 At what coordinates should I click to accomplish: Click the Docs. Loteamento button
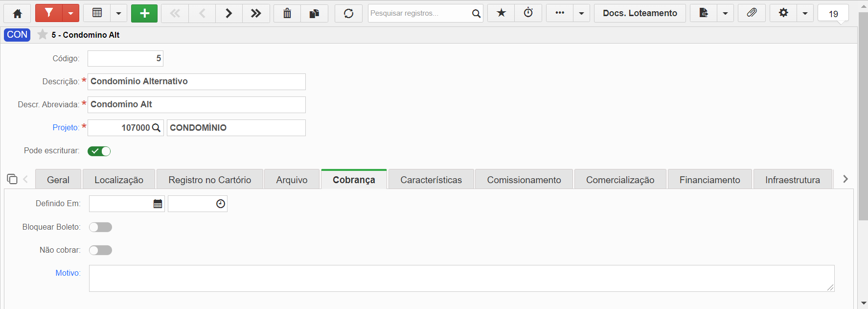640,13
